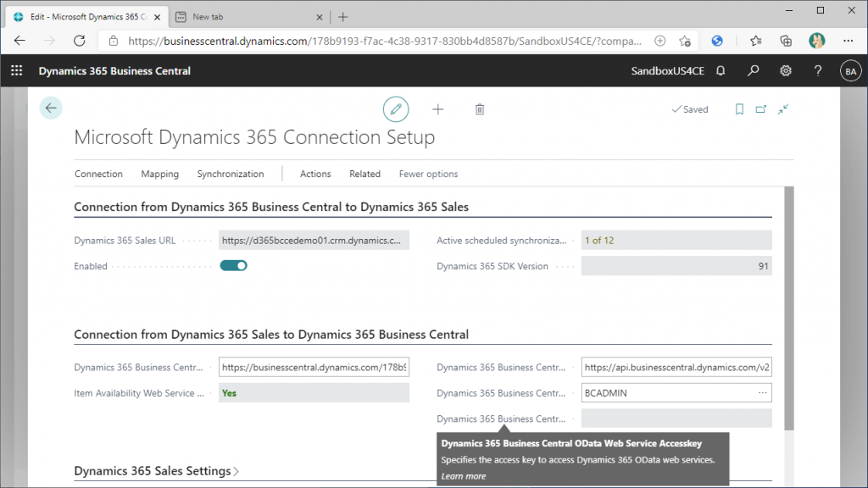Click Dynamics 365 Business Central title
Screen dimensions: 868x488
click(114, 71)
